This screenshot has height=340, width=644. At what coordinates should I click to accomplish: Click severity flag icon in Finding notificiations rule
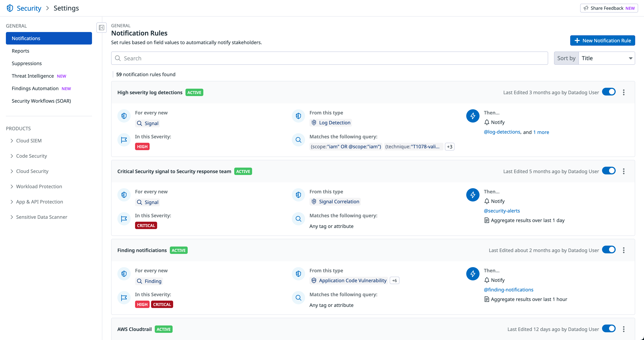pos(124,298)
